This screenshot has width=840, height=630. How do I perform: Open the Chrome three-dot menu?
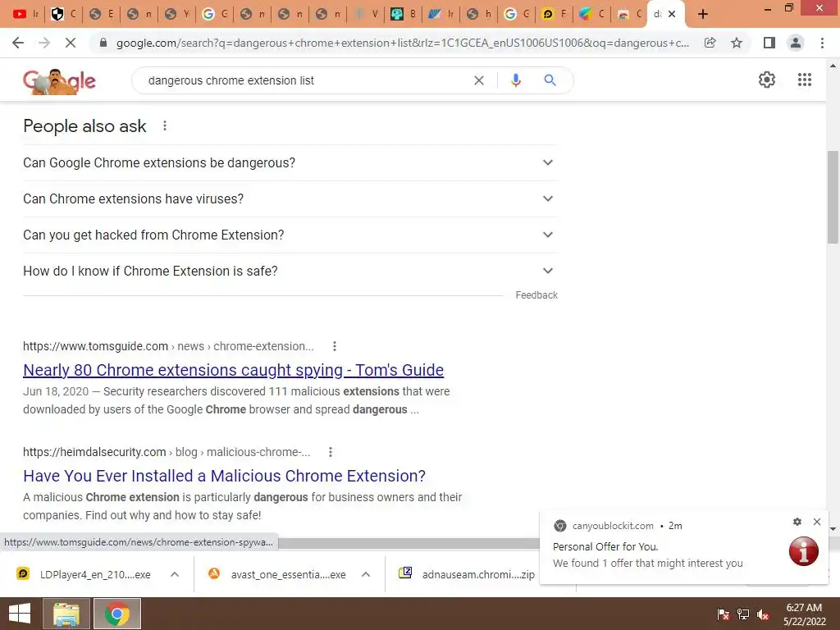point(822,43)
